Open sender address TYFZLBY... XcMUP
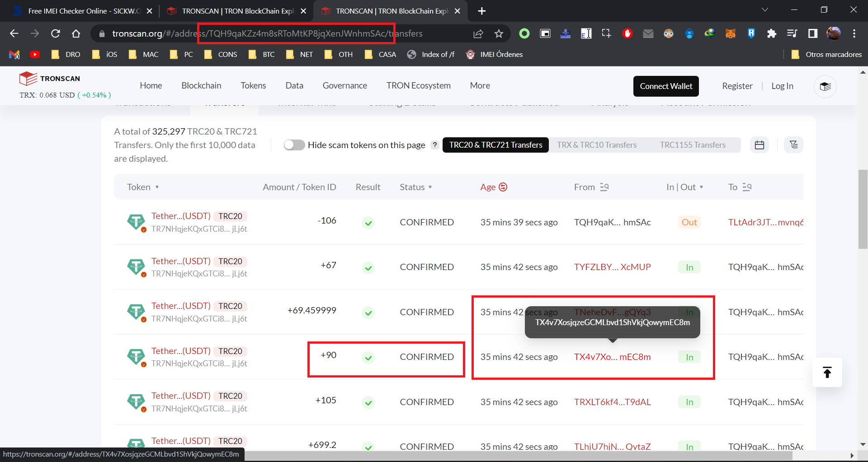Screen dimensions: 868x462 tap(612, 267)
